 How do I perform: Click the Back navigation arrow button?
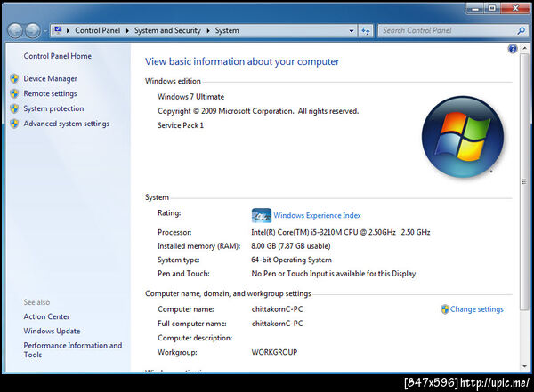pos(15,31)
